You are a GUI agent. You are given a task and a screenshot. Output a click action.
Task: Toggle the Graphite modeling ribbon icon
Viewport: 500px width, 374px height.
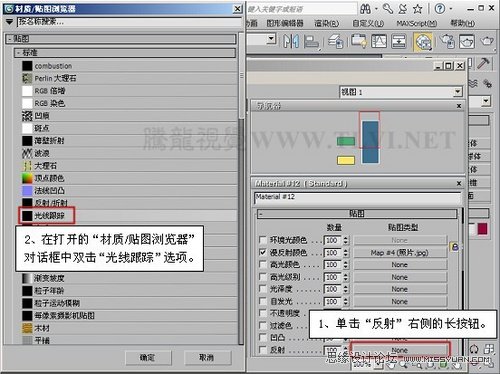(x=359, y=41)
